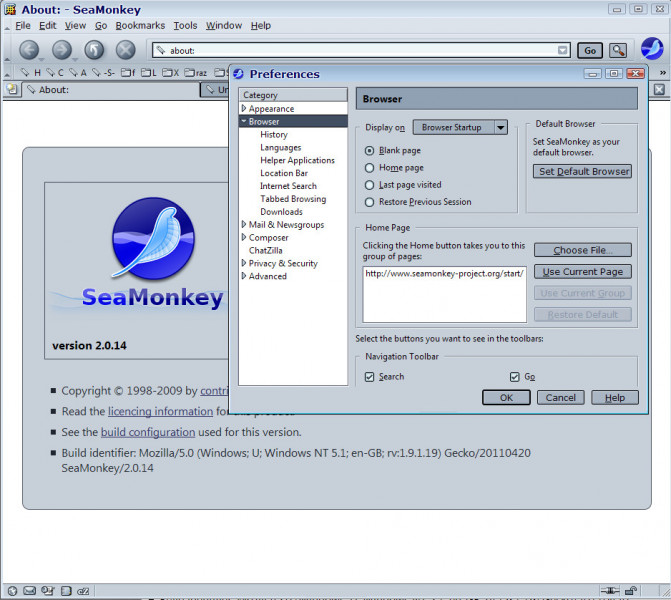Expand the Composer category

pos(243,237)
